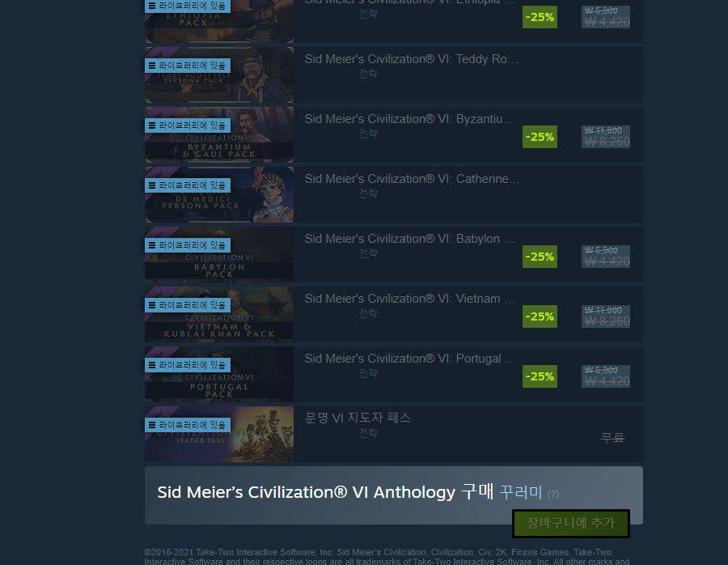Click library badge on Ethiopia Pack thumbnail
This screenshot has width=728, height=565.
(x=188, y=6)
